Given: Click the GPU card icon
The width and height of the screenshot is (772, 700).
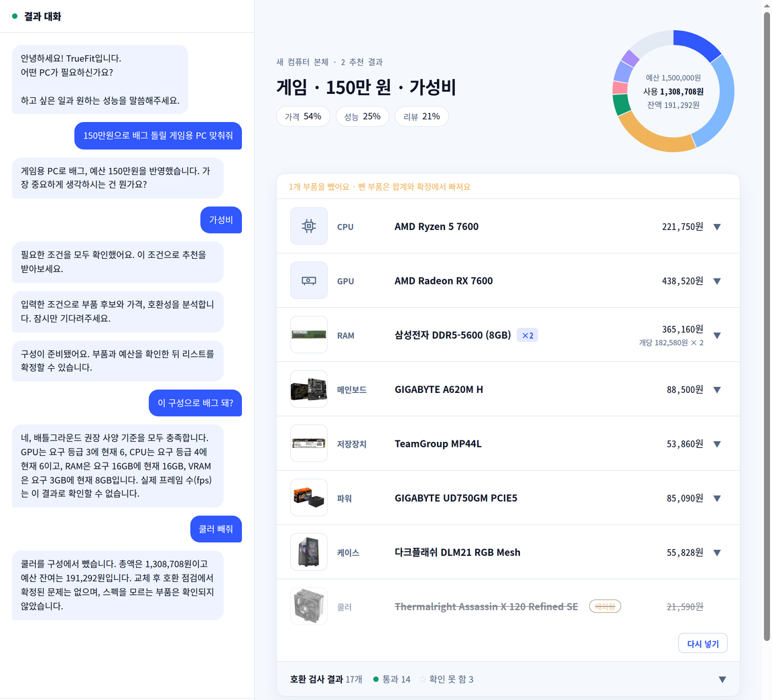Looking at the screenshot, I should (309, 280).
